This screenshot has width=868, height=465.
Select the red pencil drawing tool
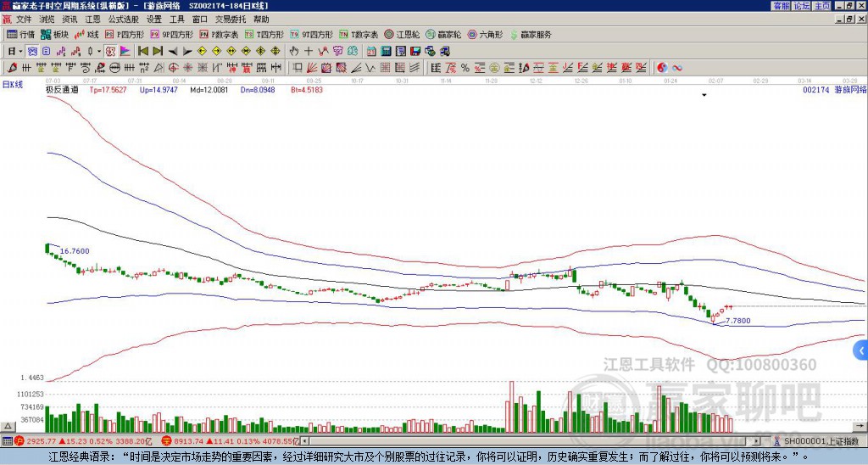12,68
